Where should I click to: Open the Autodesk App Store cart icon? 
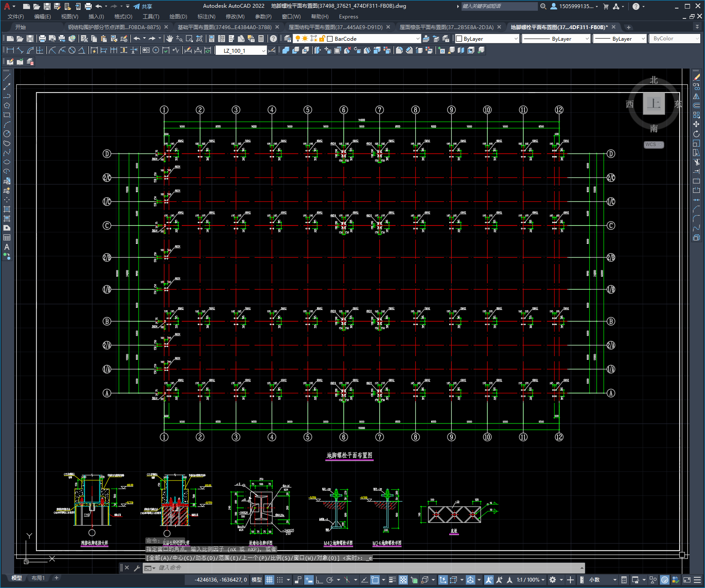point(606,6)
